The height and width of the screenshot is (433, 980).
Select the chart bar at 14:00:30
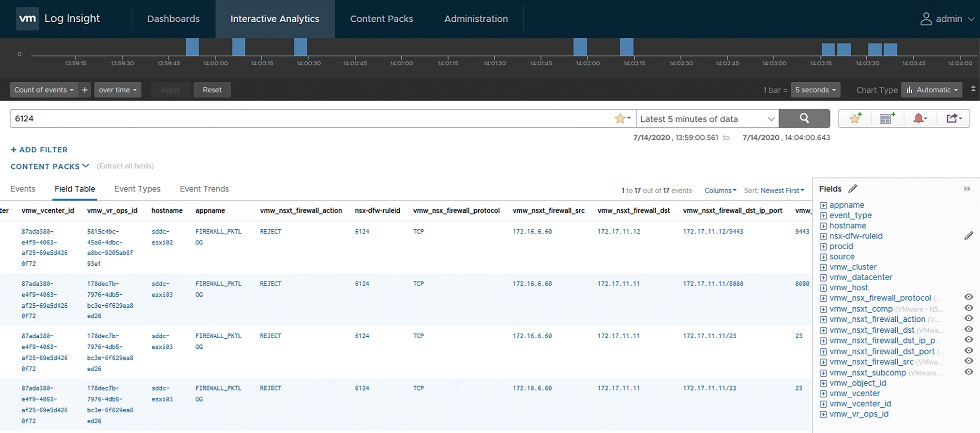(x=301, y=47)
